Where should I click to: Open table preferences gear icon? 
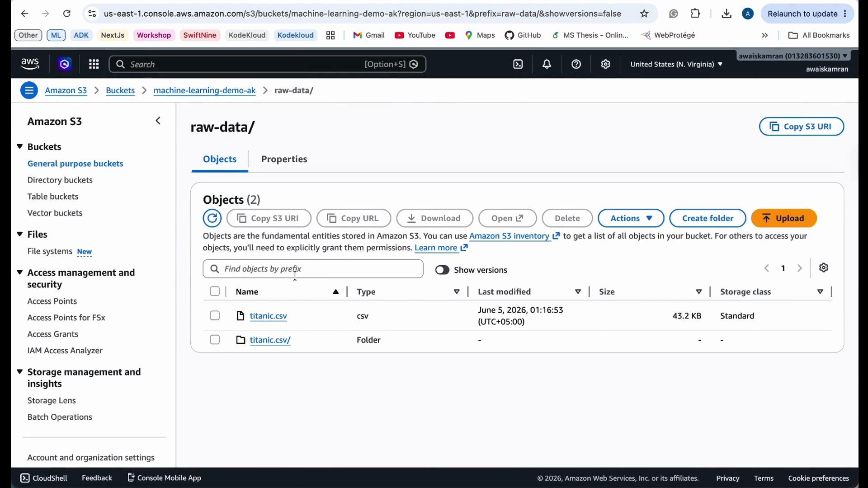[824, 268]
